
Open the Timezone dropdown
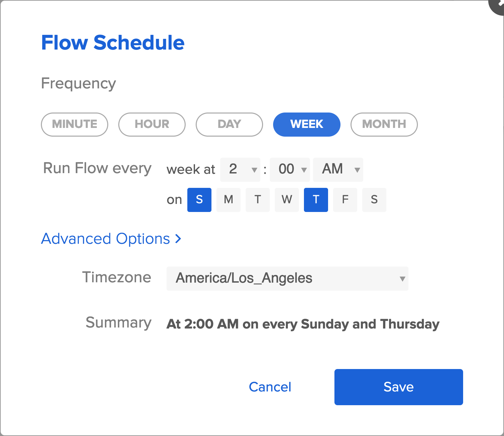[x=288, y=278]
